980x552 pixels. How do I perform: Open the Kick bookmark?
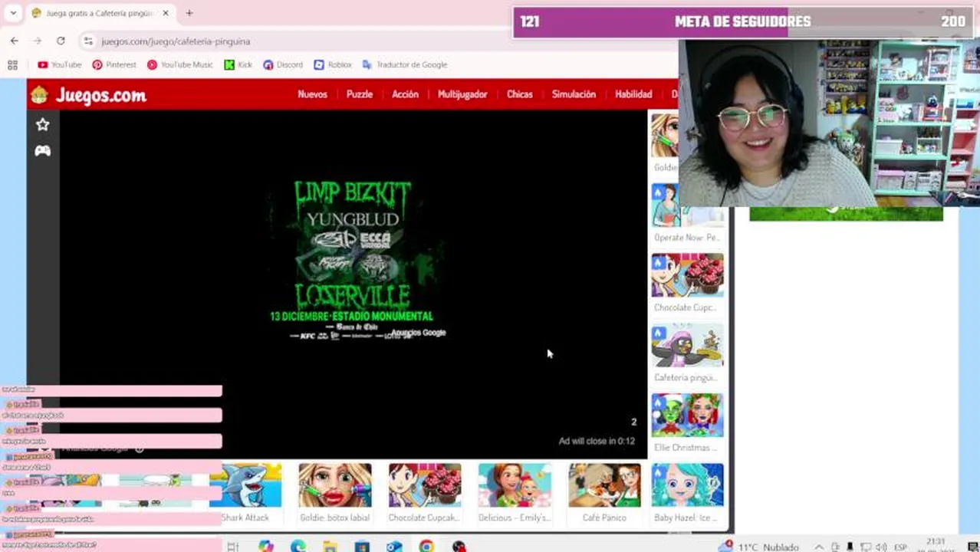tap(238, 65)
